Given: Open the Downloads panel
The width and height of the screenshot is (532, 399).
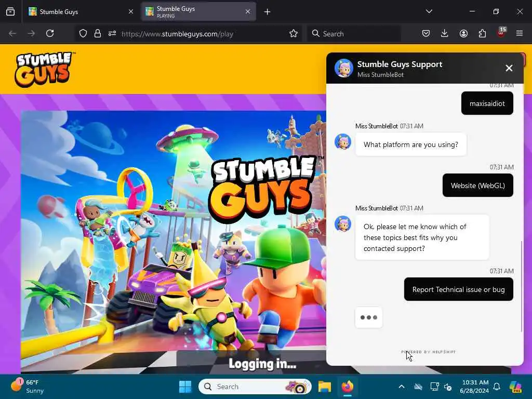Looking at the screenshot, I should point(445,34).
